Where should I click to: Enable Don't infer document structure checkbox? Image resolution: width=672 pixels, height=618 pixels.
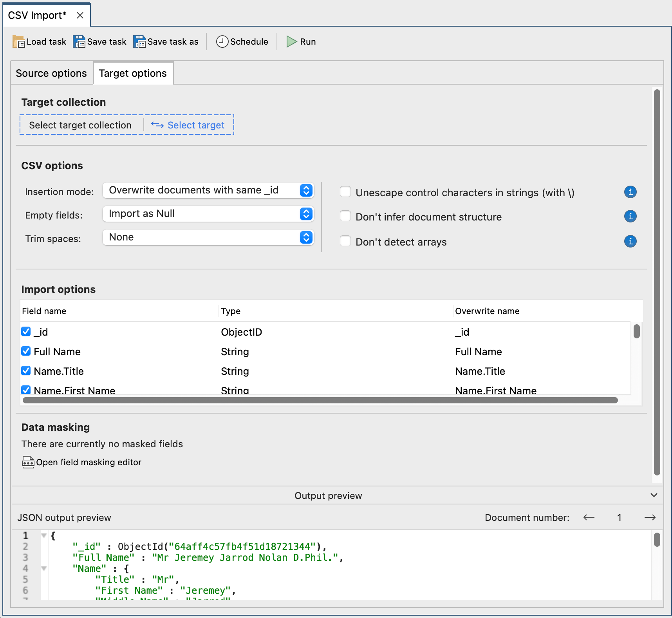coord(345,216)
